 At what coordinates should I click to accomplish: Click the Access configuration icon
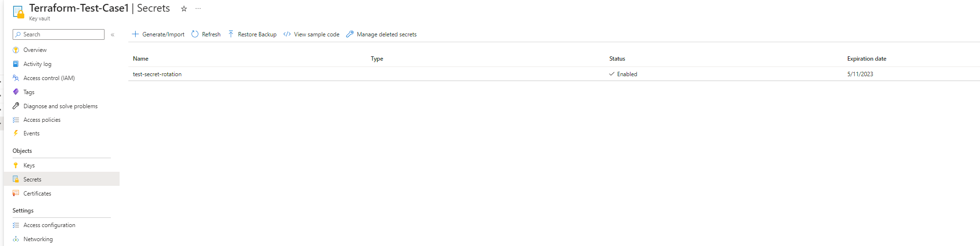coord(16,225)
